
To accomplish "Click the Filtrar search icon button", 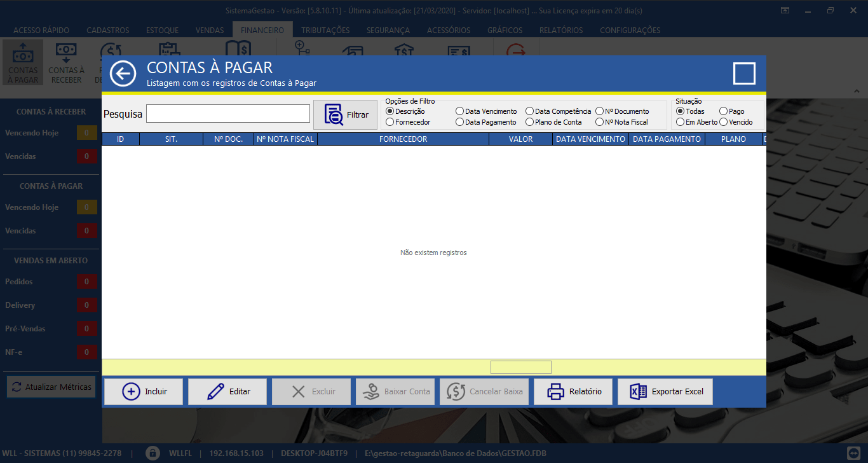I will click(x=346, y=114).
